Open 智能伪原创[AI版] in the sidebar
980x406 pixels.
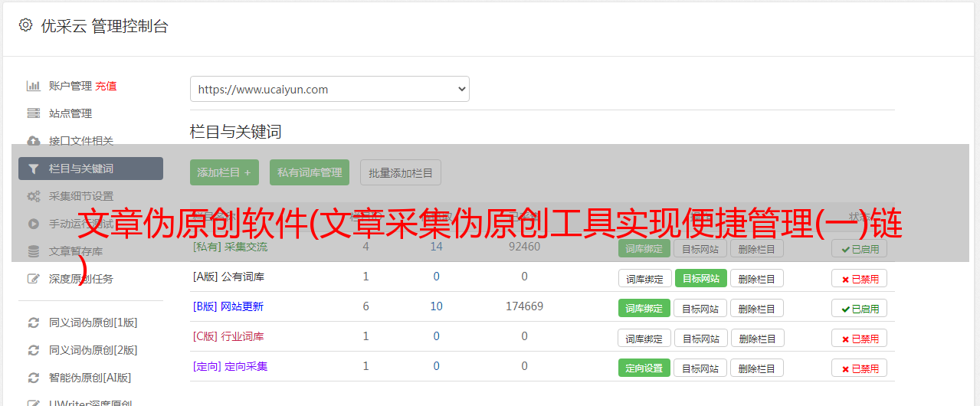[90, 378]
